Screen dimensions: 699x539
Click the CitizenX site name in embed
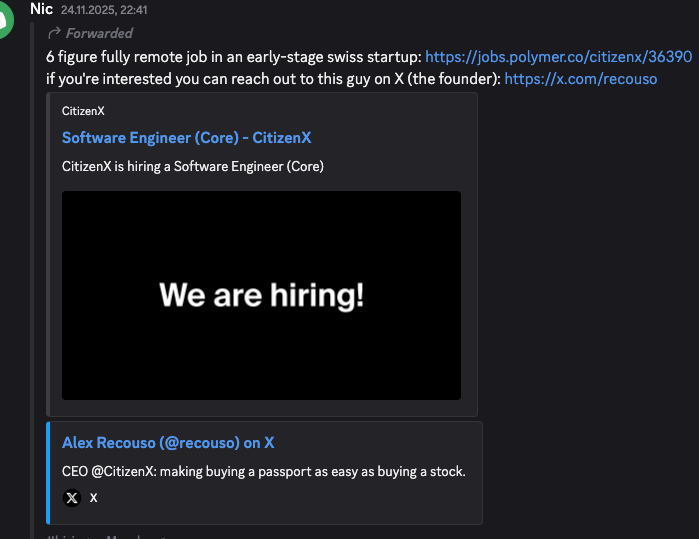click(x=83, y=111)
